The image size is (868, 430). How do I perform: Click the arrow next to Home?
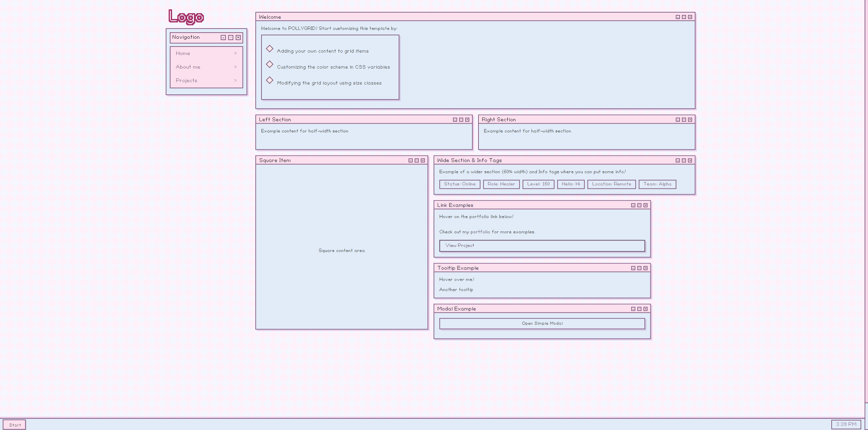(x=235, y=53)
